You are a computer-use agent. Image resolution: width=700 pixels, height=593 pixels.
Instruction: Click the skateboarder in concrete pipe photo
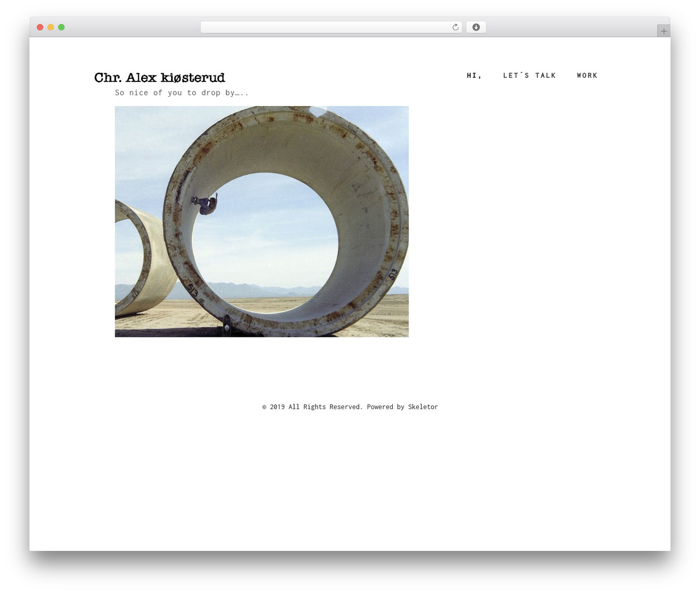(261, 222)
